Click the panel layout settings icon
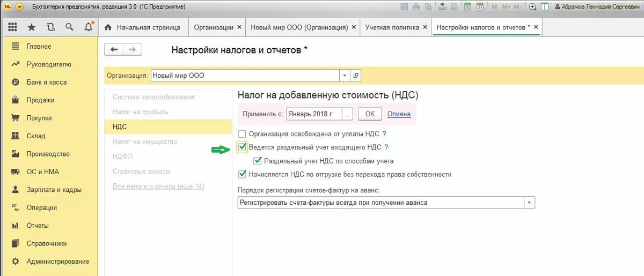The image size is (644, 276). point(545,7)
